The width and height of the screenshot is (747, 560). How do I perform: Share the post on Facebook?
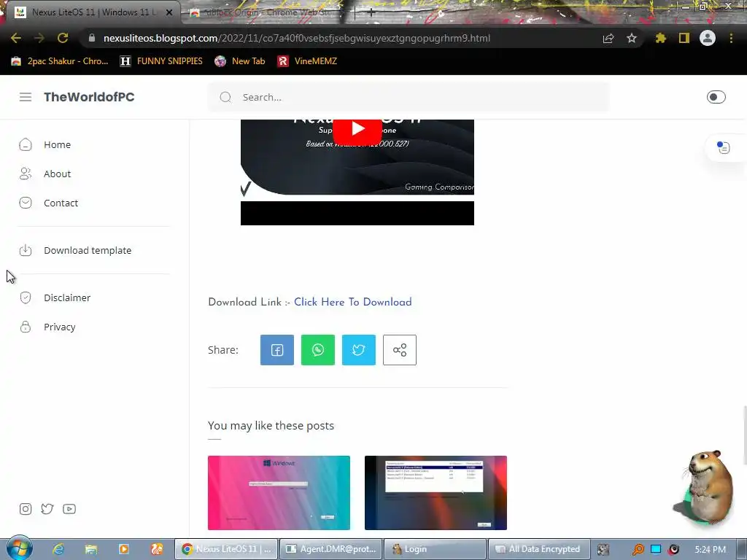[x=276, y=350]
